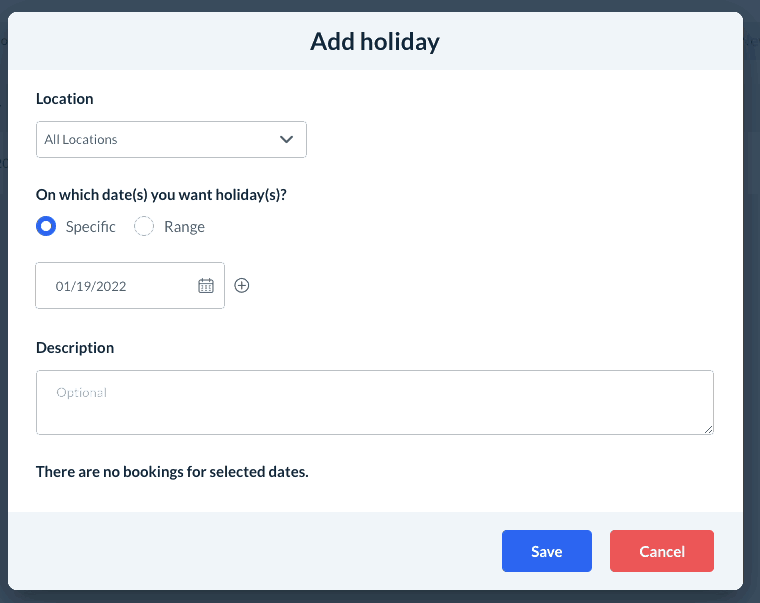Open the All Locations dropdown

[x=160, y=140]
